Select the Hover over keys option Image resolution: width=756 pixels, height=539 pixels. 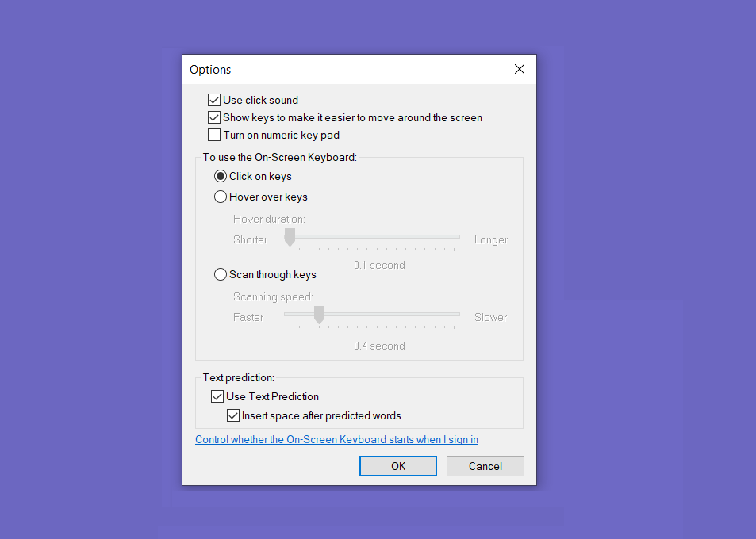221,197
